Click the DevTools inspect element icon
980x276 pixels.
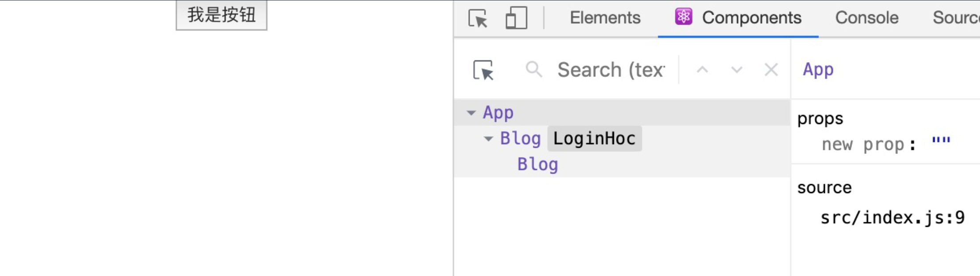478,18
